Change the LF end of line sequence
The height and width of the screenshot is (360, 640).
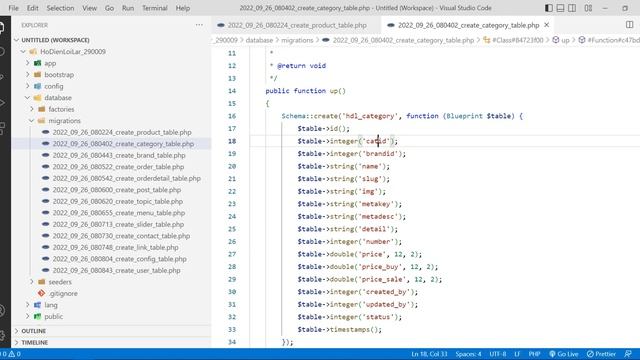tap(517, 354)
